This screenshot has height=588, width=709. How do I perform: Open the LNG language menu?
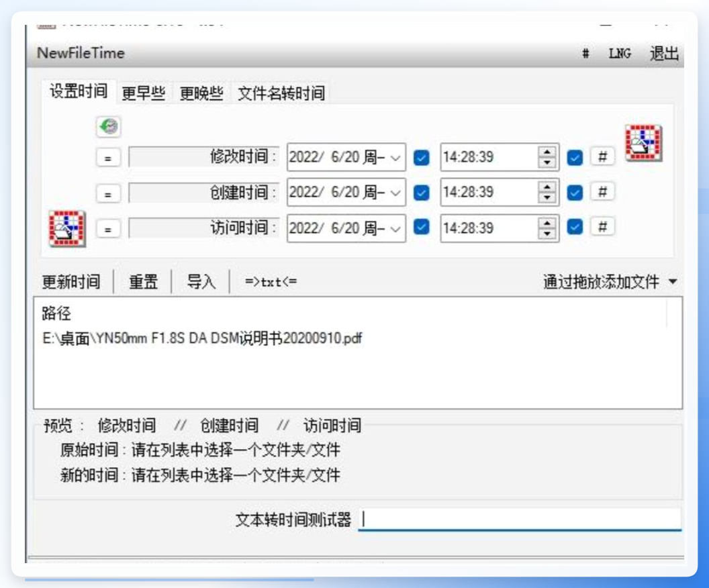coord(620,54)
